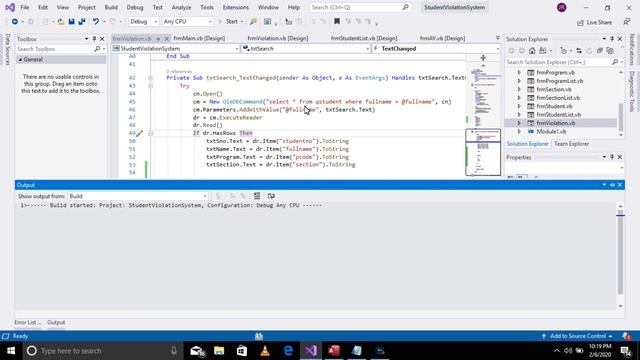Switch to Team Explorer tab
Image resolution: width=640 pixels, height=360 pixels.
tap(571, 144)
